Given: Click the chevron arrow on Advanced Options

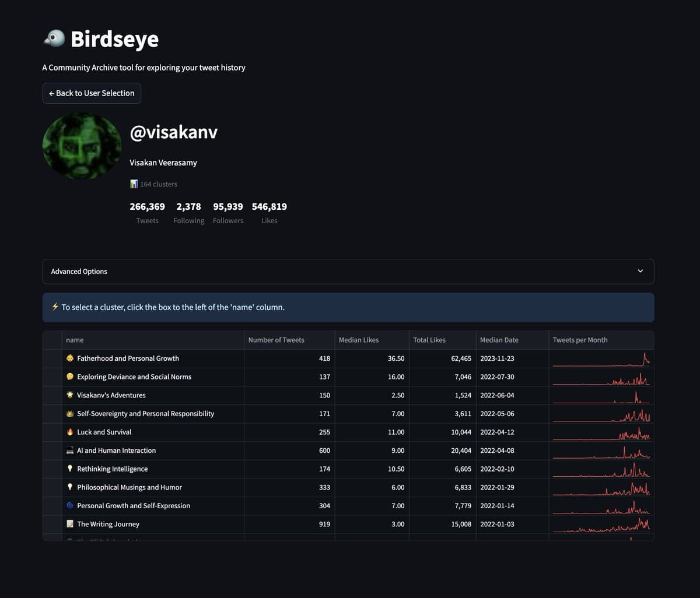Looking at the screenshot, I should click(x=640, y=271).
